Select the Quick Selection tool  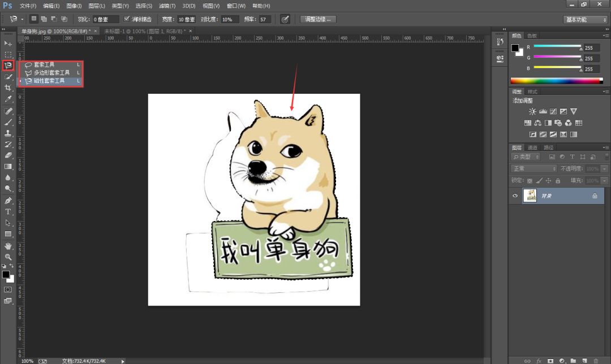tap(8, 77)
